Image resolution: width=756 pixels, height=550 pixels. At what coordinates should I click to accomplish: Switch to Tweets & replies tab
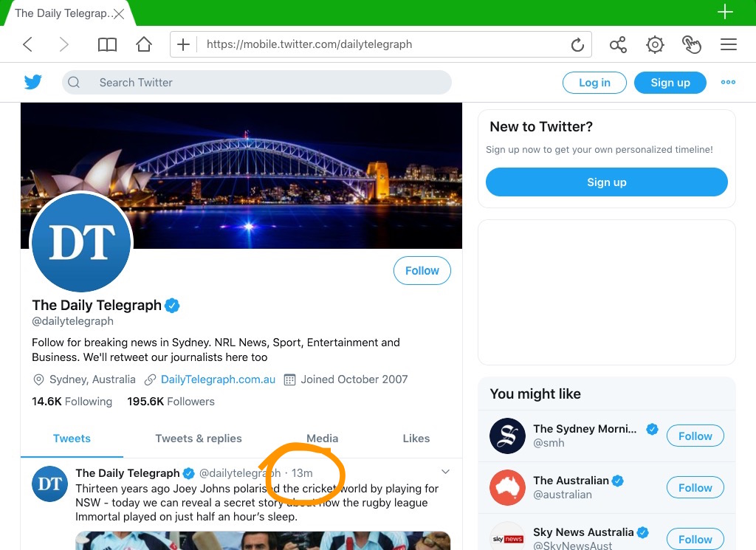199,439
